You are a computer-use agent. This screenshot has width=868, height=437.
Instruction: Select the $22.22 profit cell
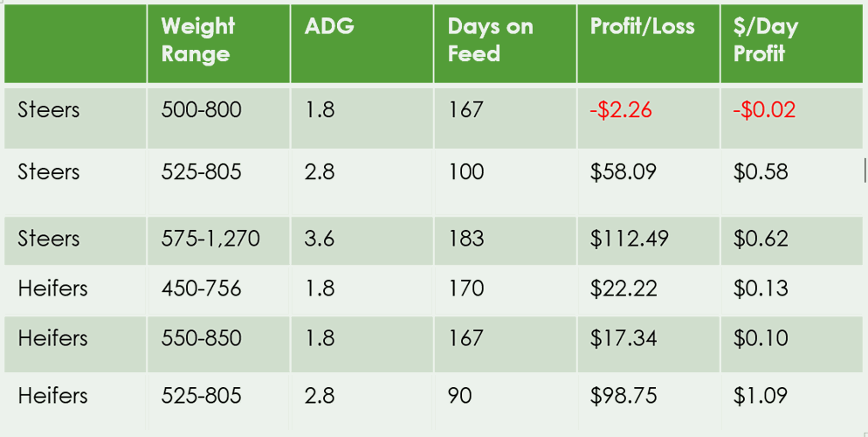(x=623, y=288)
